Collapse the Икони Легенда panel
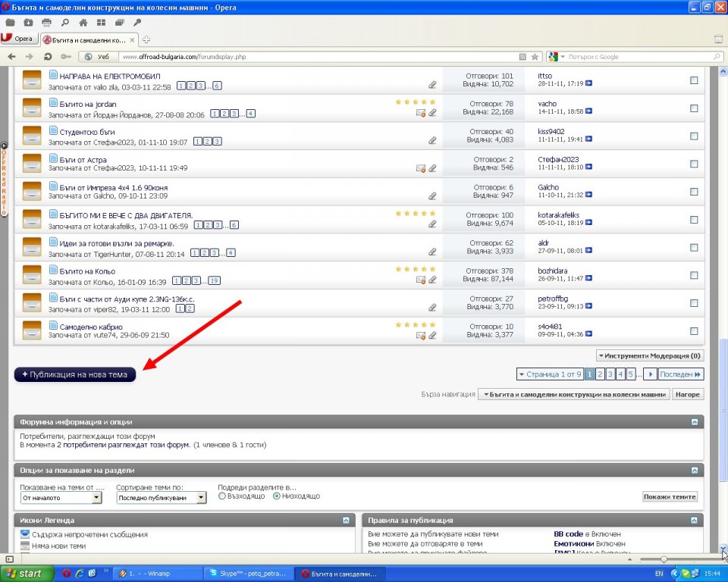Screen dimensions: 728x582 [346, 521]
